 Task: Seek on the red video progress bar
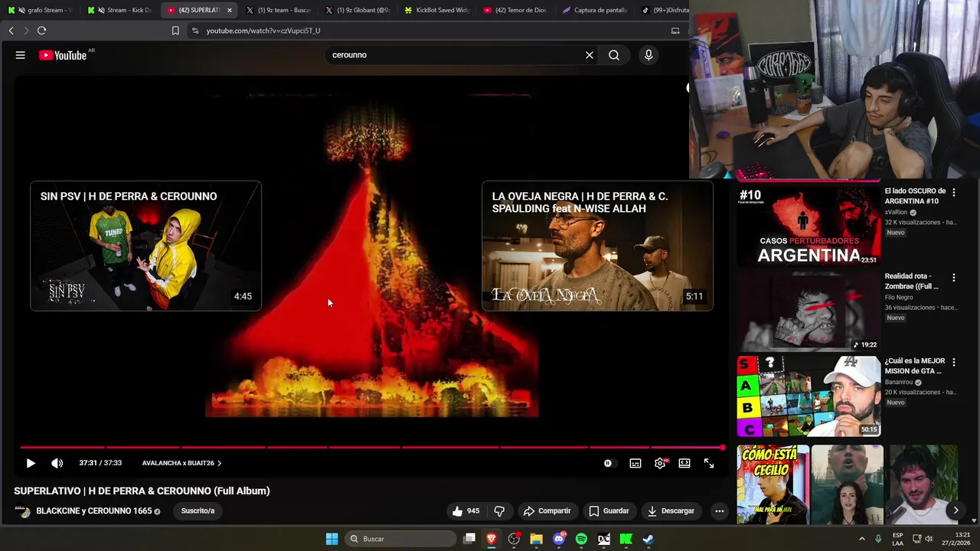pyautogui.click(x=372, y=447)
